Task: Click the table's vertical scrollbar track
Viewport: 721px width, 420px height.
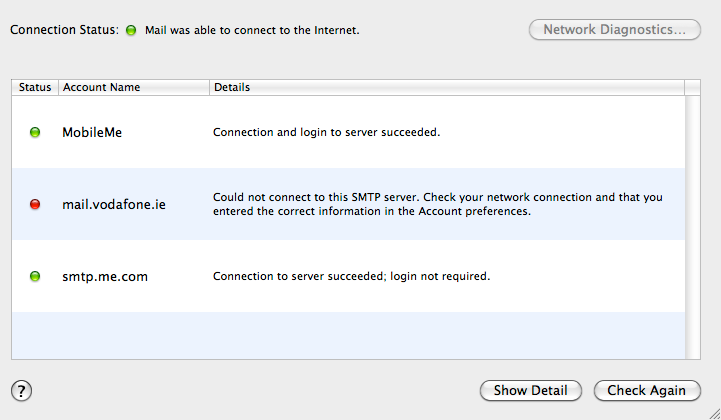Action: click(692, 227)
